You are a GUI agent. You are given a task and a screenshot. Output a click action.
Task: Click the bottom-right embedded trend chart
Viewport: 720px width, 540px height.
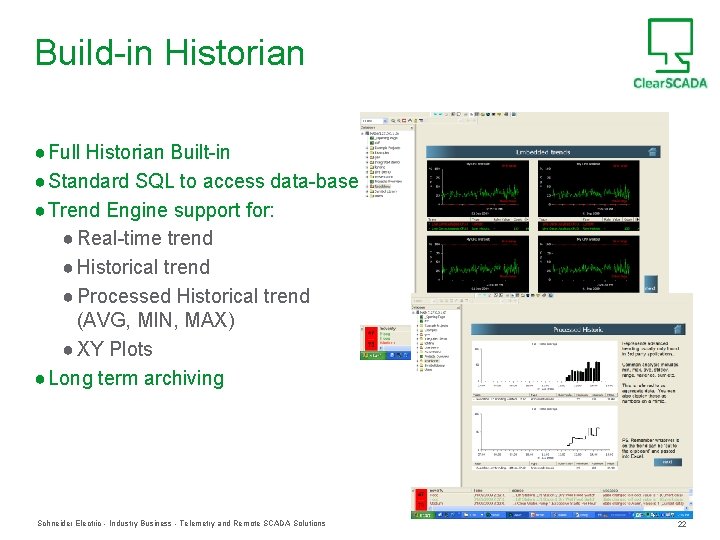pyautogui.click(x=588, y=264)
